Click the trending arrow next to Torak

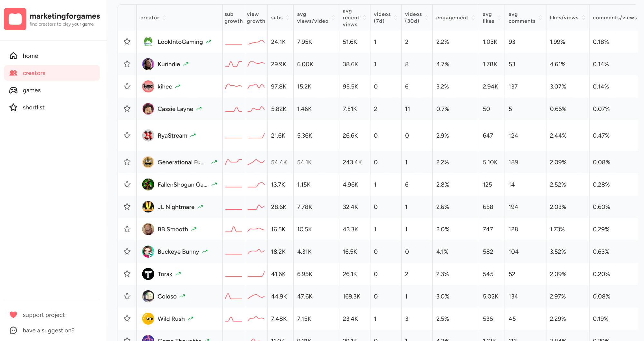point(178,274)
